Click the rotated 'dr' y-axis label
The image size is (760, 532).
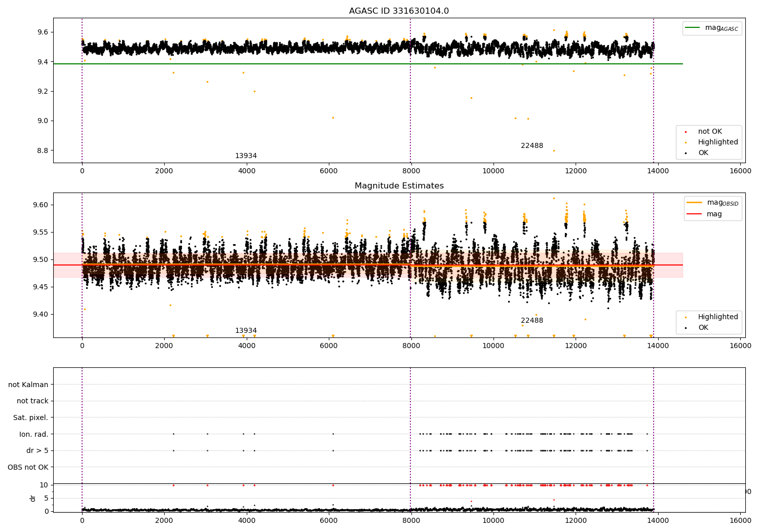tap(33, 499)
